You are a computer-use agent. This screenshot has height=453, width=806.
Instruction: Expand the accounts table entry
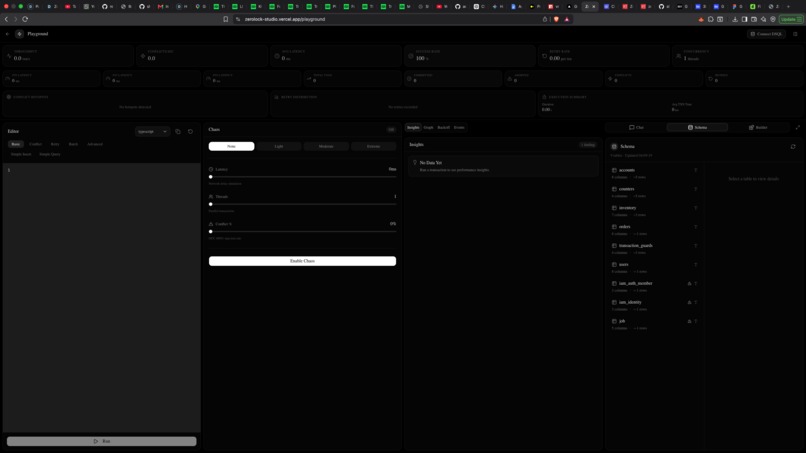[654, 173]
